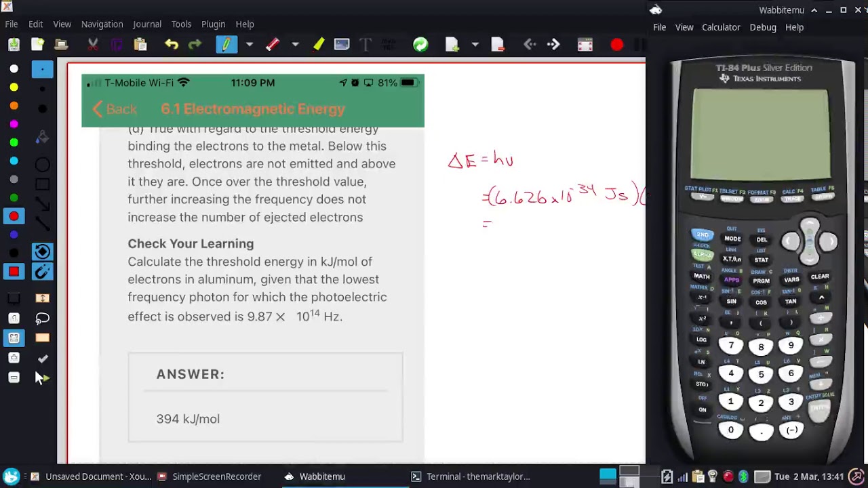
Task: Open the Xournal++ File menu
Action: click(x=12, y=24)
